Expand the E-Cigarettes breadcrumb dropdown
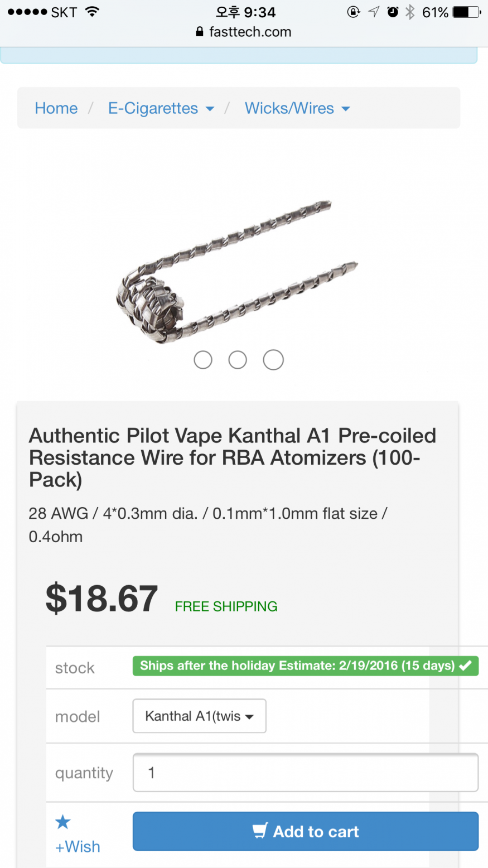 (x=161, y=108)
